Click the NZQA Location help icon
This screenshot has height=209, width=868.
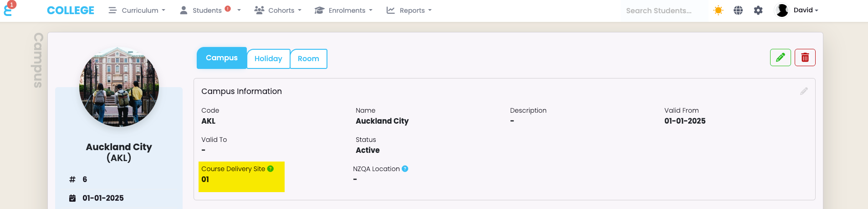pyautogui.click(x=405, y=169)
